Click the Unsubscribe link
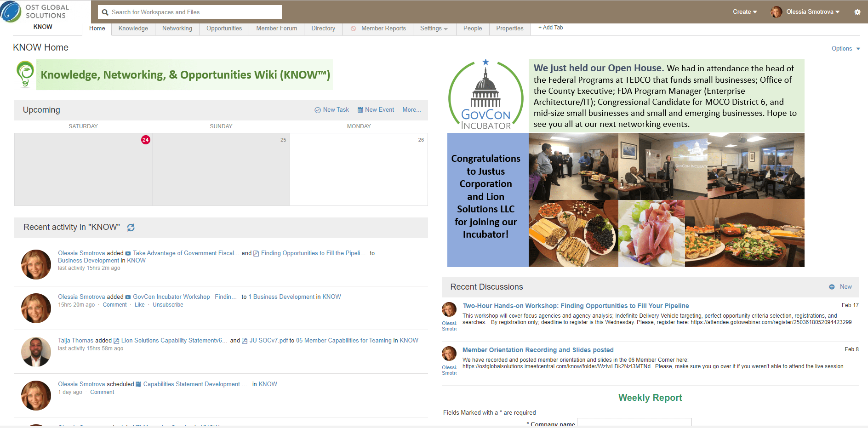 coord(168,305)
